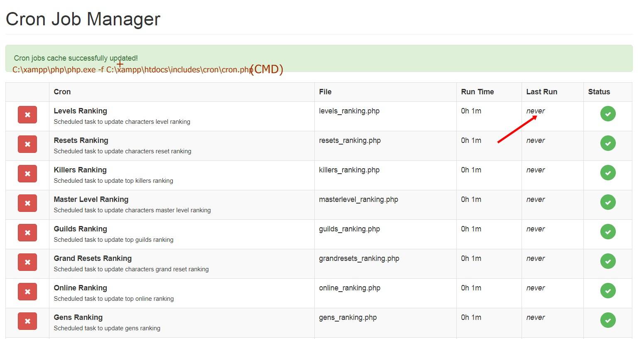Click red X button for Guilds Ranking

[x=27, y=233]
